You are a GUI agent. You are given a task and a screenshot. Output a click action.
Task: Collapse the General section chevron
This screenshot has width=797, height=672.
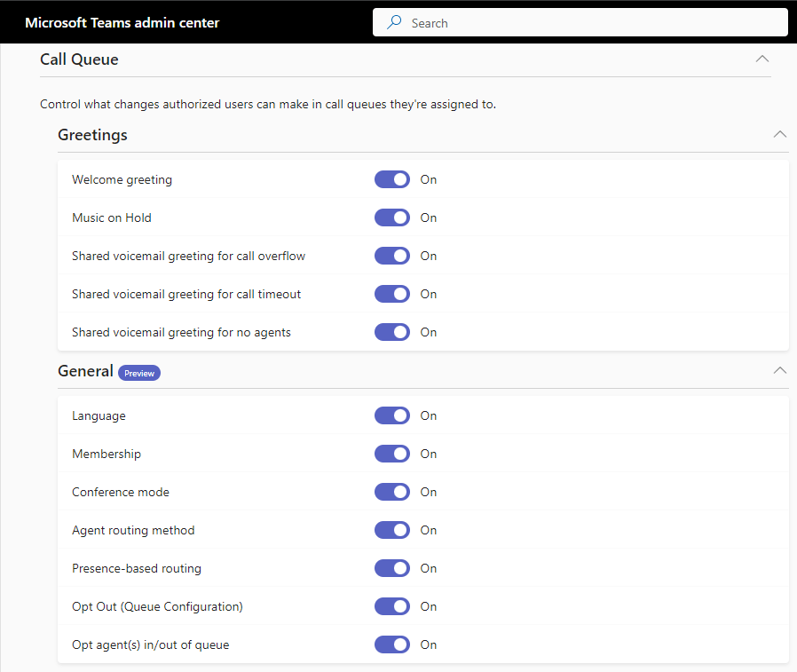[x=779, y=371]
